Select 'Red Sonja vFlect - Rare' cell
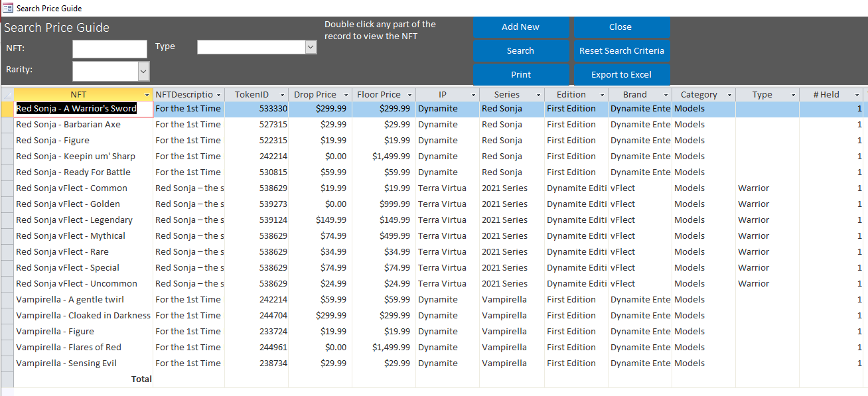Screen dimensions: 868x396 pos(84,252)
